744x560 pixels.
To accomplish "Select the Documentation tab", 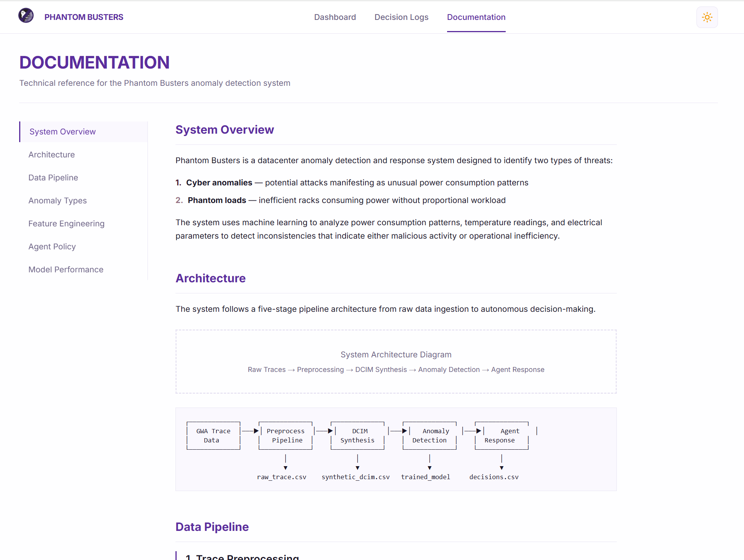I will click(x=476, y=17).
